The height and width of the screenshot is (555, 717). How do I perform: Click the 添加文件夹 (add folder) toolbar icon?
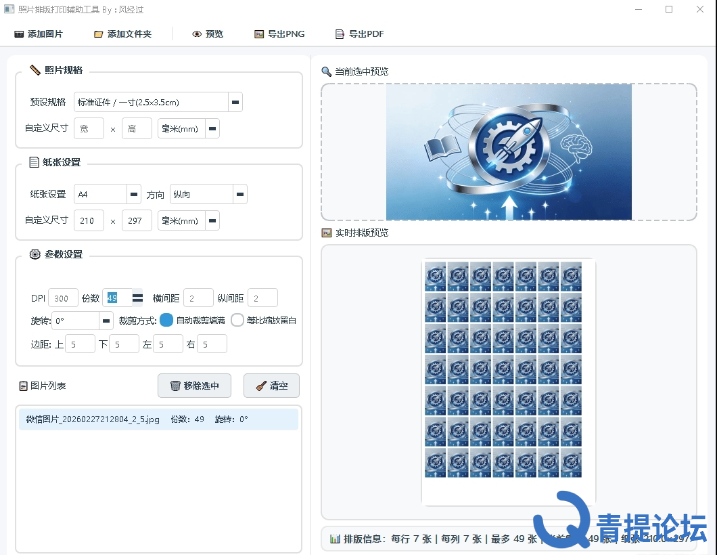(98, 34)
